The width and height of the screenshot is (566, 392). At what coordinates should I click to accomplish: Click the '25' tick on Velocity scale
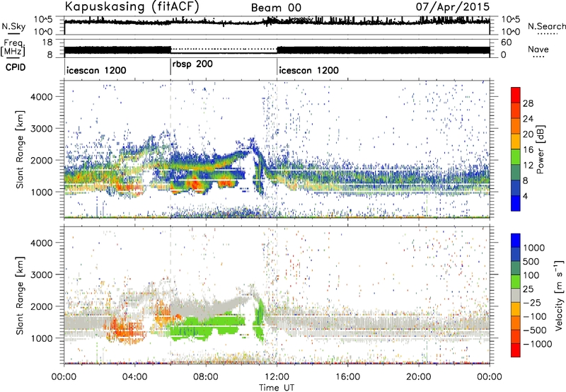(x=528, y=289)
